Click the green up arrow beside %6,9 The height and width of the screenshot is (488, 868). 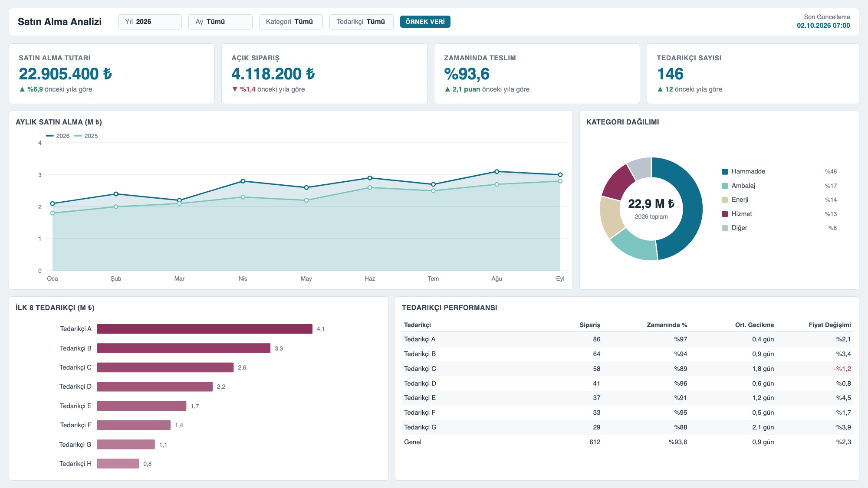click(22, 89)
